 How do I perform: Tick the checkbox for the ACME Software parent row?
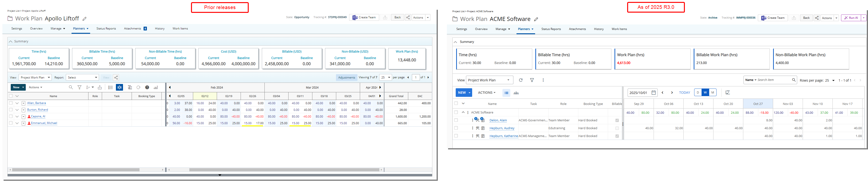click(456, 112)
